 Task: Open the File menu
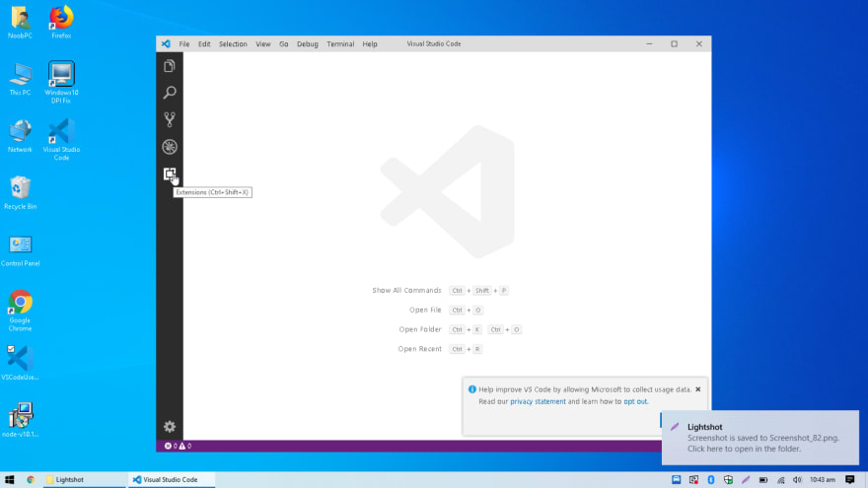click(x=183, y=43)
